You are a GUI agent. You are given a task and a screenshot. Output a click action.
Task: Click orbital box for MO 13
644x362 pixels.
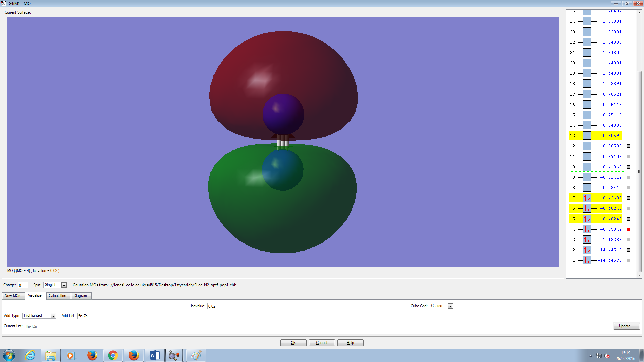pyautogui.click(x=587, y=136)
